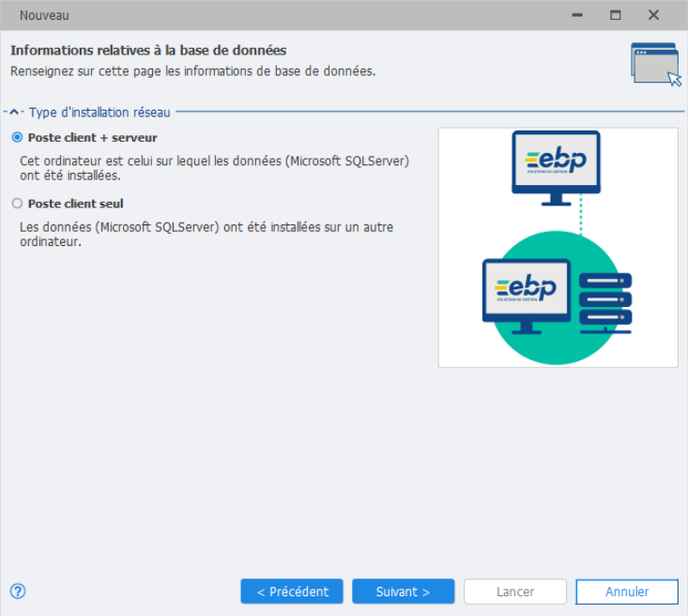This screenshot has height=616, width=688.
Task: Maximize the Nouveau window
Action: (616, 15)
